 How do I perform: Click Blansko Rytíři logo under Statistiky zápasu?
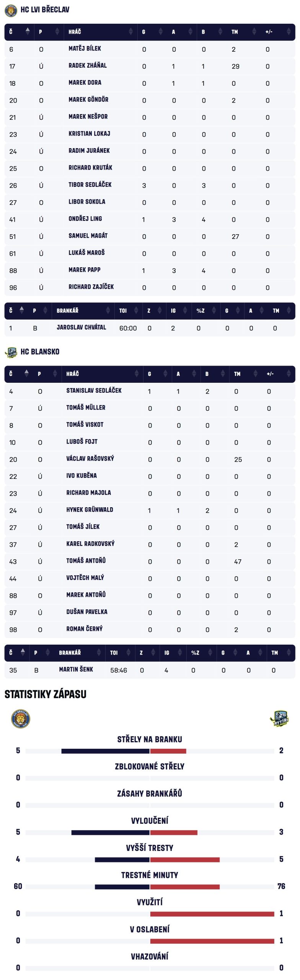279,719
